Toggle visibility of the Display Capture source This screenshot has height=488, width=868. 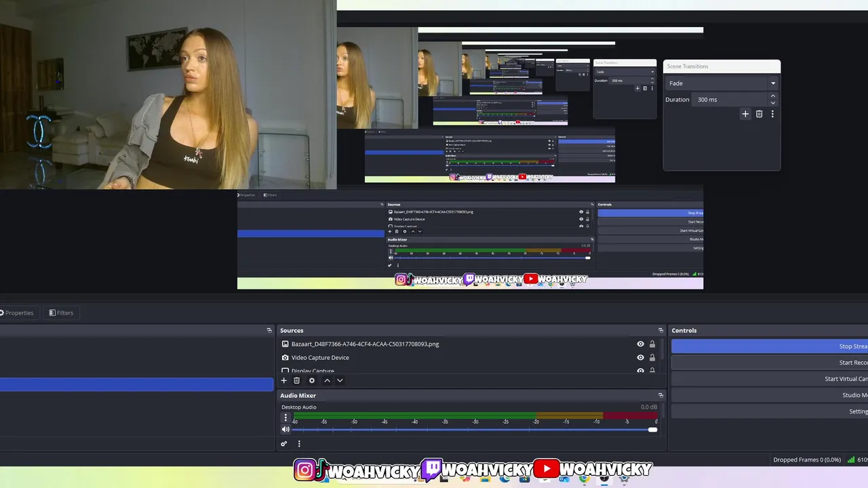[640, 370]
